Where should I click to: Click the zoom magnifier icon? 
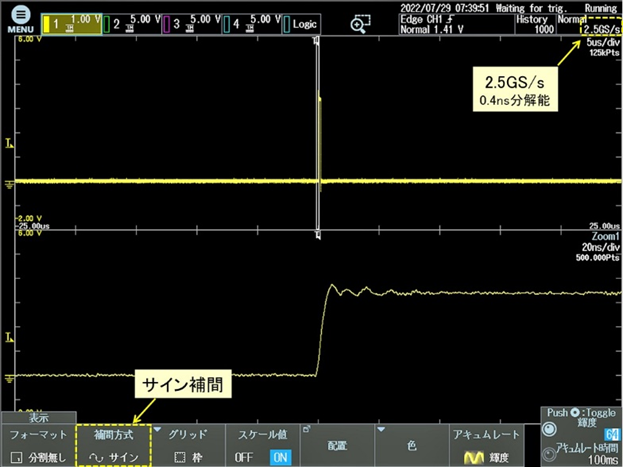(360, 24)
